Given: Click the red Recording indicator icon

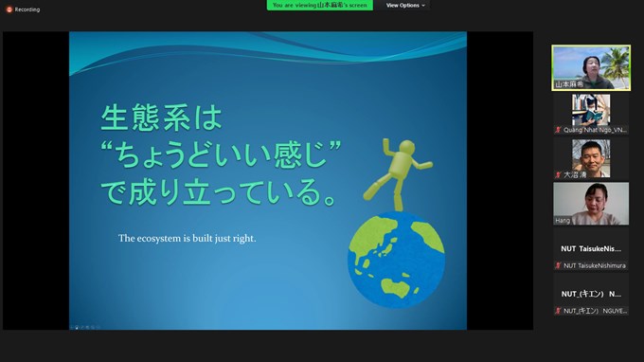Looking at the screenshot, I should (9, 9).
